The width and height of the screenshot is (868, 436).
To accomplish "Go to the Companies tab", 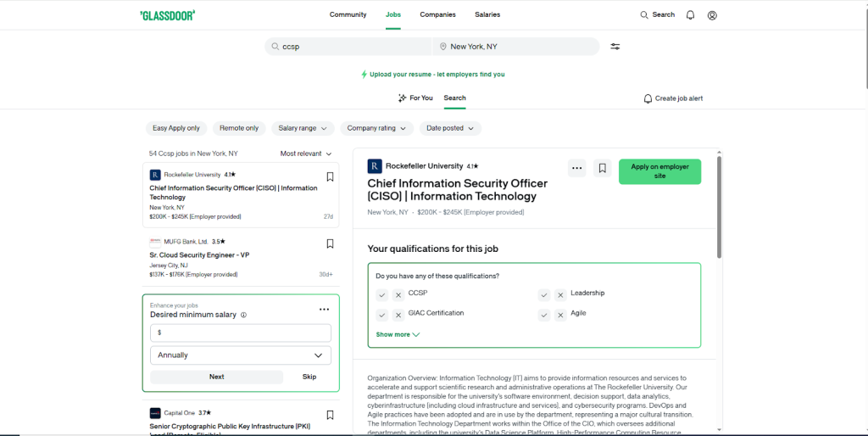I will click(x=438, y=15).
